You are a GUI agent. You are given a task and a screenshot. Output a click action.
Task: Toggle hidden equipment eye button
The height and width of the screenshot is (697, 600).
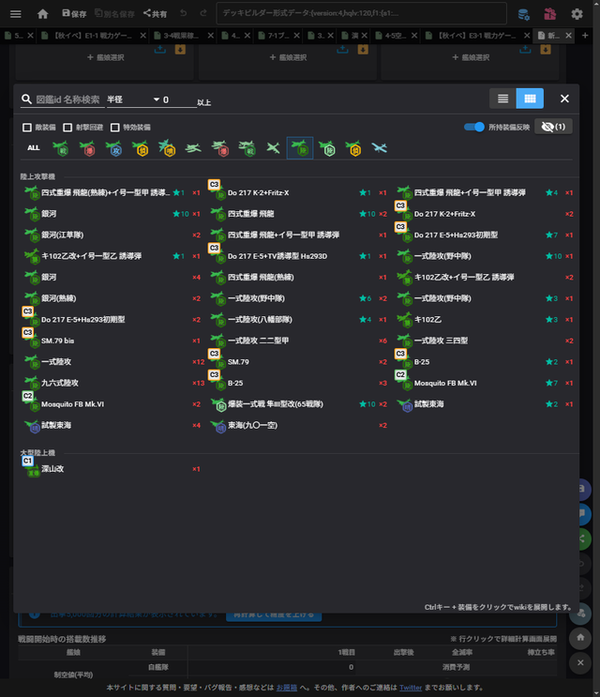(x=552, y=127)
